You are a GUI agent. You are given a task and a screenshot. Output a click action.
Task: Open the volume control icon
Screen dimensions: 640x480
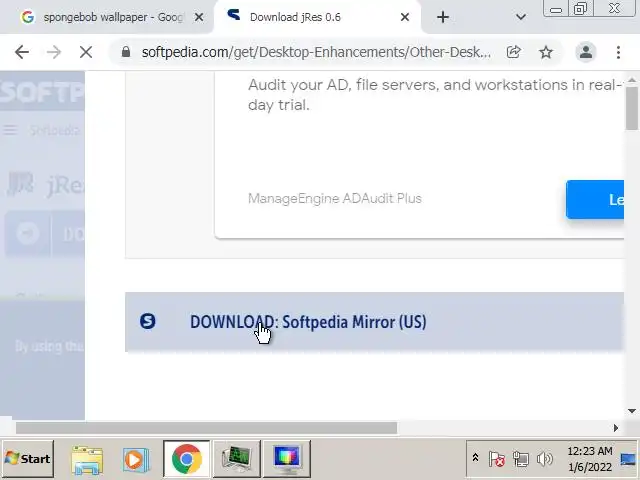544,459
